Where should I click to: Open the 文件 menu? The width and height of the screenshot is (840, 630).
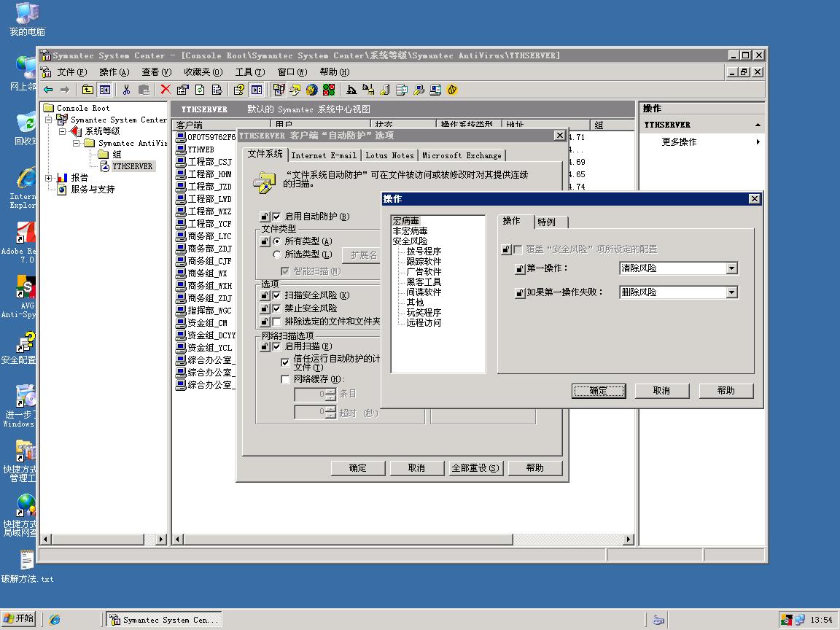pos(71,72)
